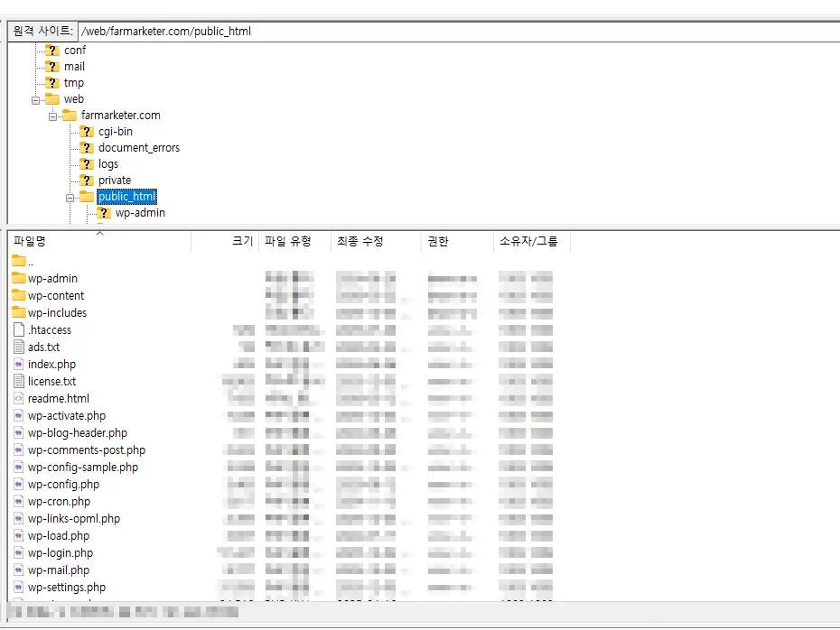Image resolution: width=840 pixels, height=630 pixels.
Task: Click the 권한 column header
Action: tap(438, 242)
